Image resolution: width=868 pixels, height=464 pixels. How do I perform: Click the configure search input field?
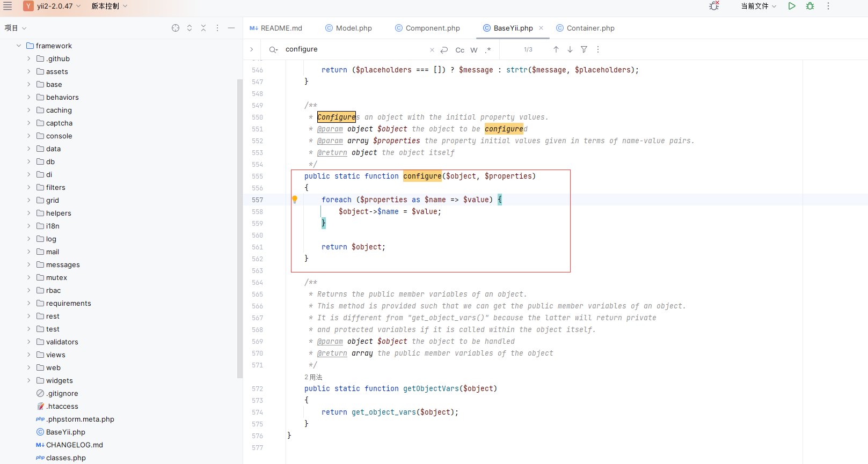355,49
